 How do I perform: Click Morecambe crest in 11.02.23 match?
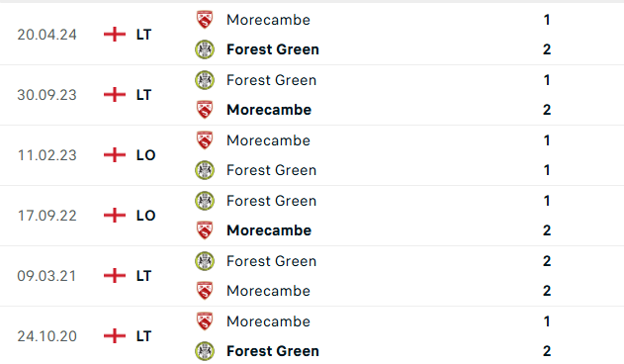[x=205, y=140]
